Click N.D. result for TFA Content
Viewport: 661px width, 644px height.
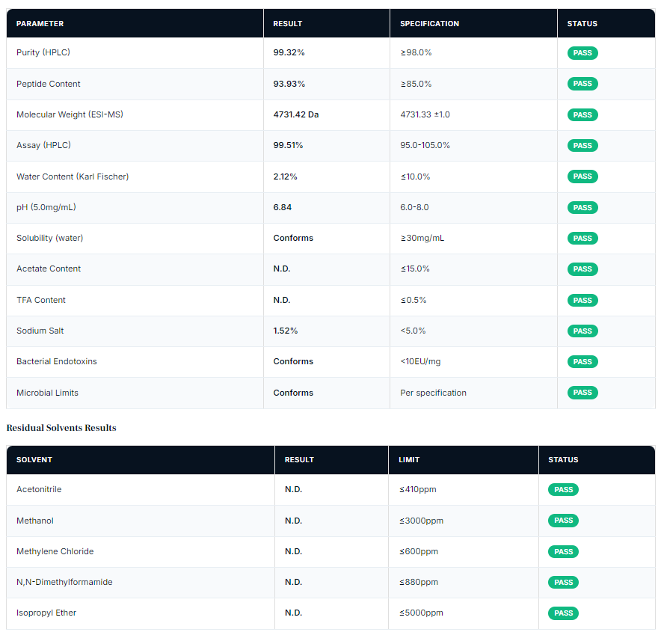(x=282, y=300)
